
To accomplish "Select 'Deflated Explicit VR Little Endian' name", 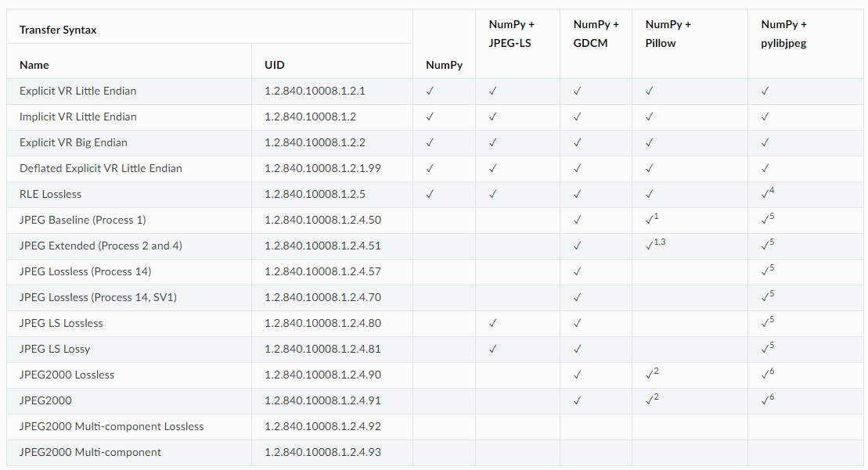I will [x=101, y=168].
